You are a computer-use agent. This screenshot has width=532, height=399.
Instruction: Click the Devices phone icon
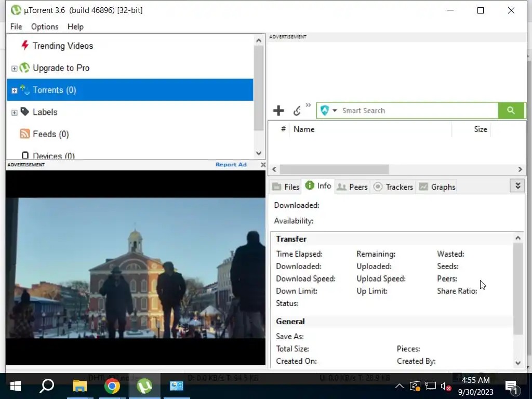[25, 155]
